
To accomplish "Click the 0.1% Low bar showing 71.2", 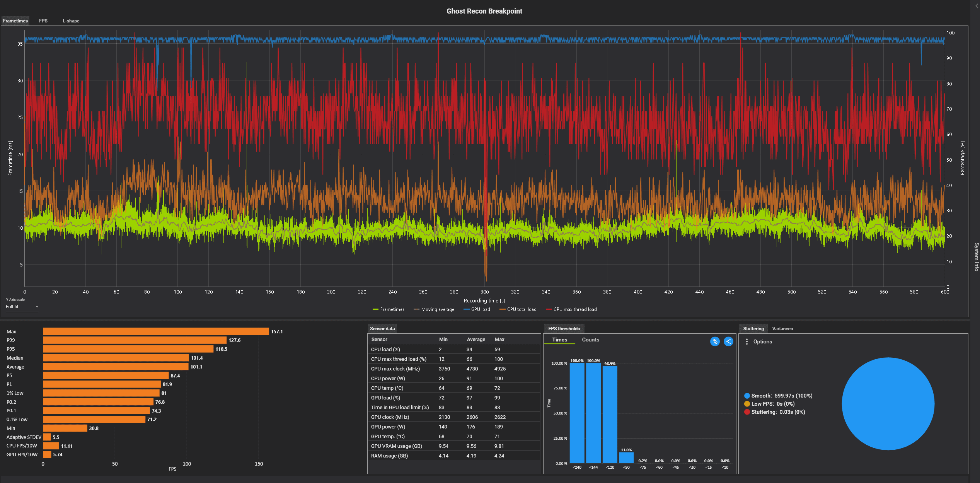I will tap(94, 419).
